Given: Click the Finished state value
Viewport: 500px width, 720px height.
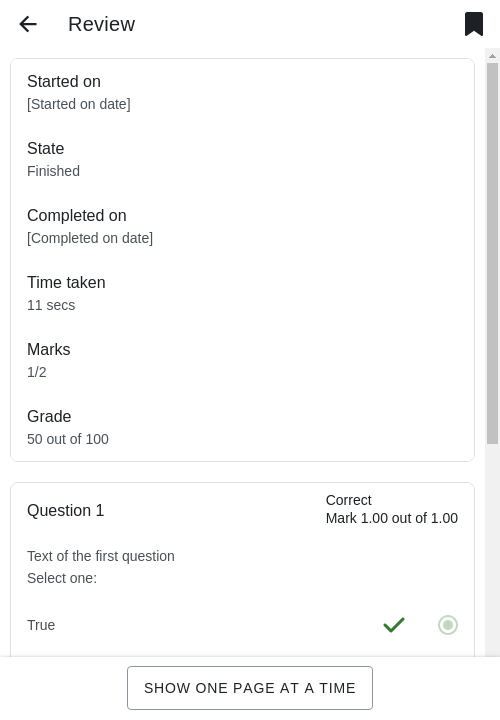Looking at the screenshot, I should (x=53, y=171).
